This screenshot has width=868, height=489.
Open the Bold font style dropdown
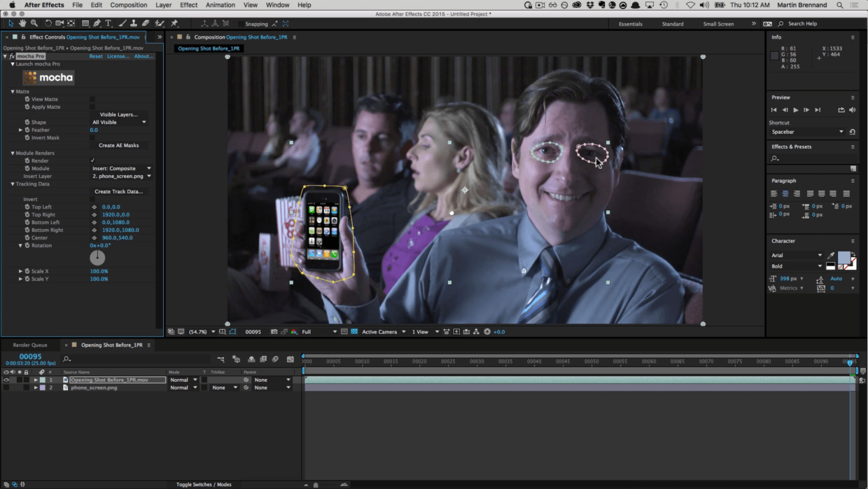tap(797, 266)
